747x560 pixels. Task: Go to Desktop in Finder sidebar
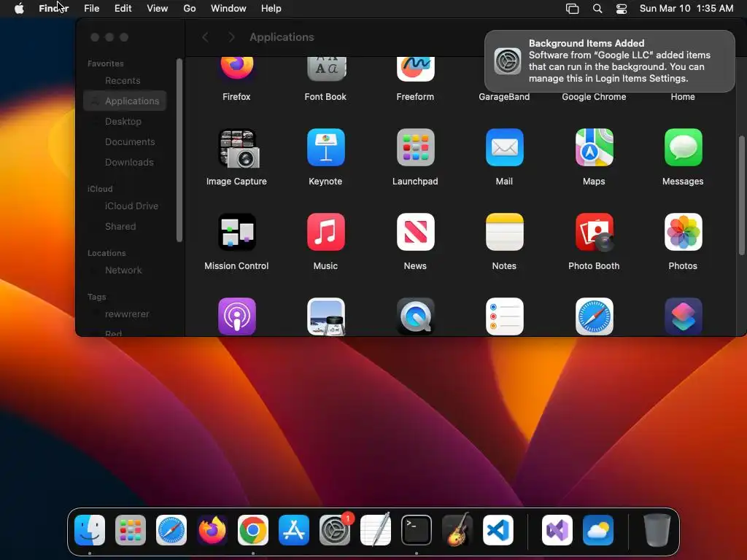coord(125,122)
